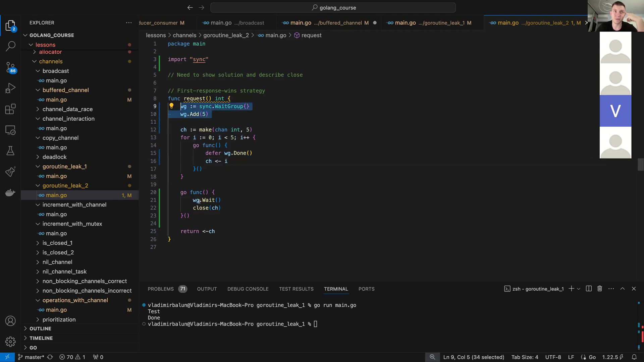The height and width of the screenshot is (362, 644).
Task: Click the zoom icon in status bar
Action: 432,357
